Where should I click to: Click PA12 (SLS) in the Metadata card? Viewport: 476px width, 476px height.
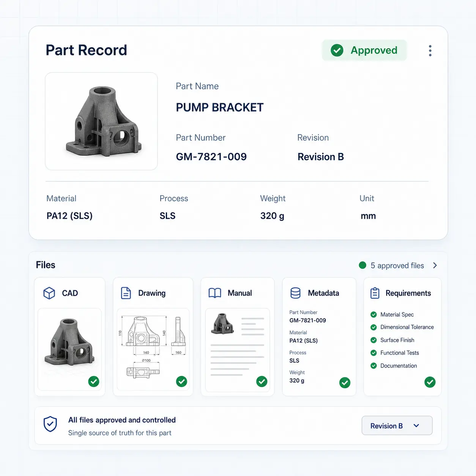point(303,340)
